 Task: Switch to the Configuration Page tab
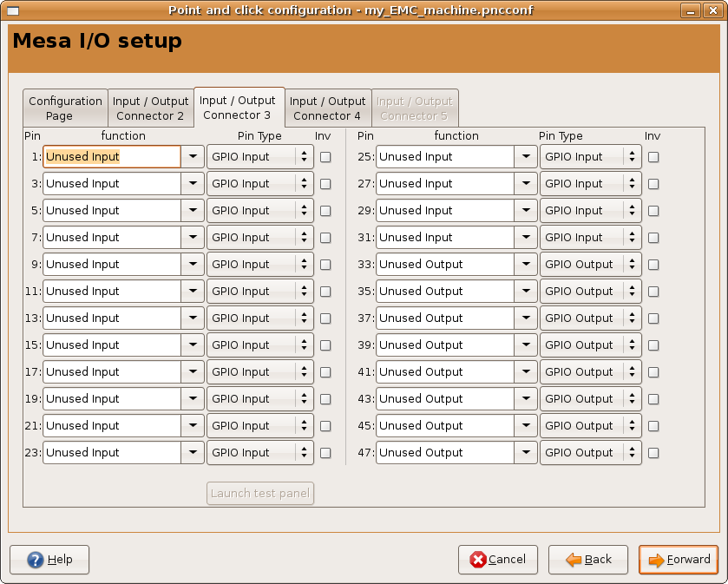pos(65,108)
